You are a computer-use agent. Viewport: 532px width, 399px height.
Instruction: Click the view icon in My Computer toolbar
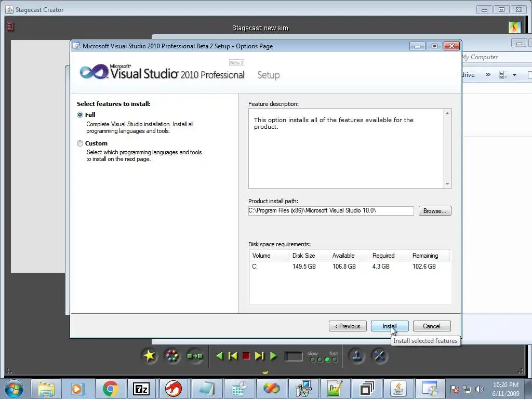[x=503, y=75]
